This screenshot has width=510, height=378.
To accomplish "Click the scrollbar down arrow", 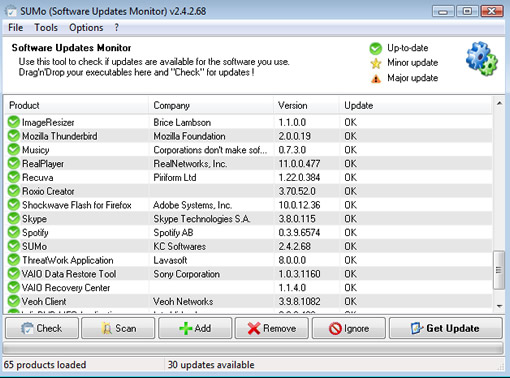I will (x=499, y=306).
